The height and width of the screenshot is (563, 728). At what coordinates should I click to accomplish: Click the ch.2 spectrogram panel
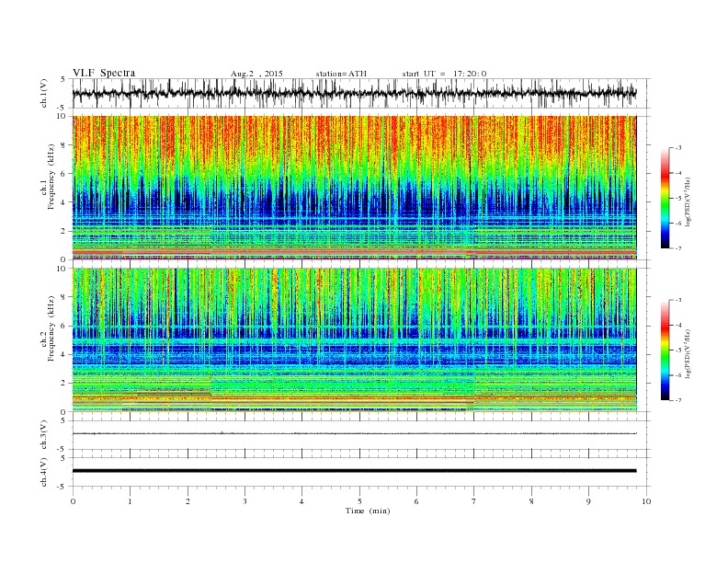click(354, 340)
